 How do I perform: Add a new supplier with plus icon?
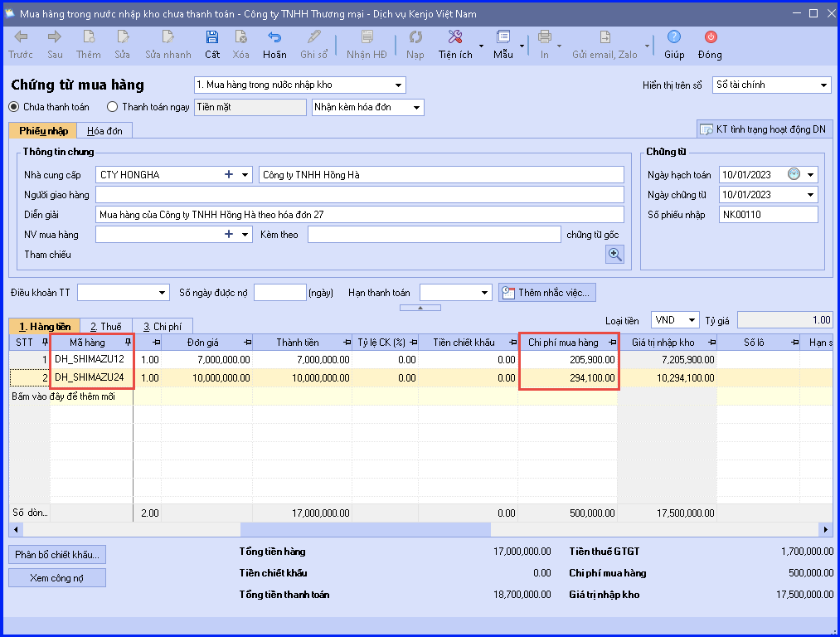pyautogui.click(x=229, y=175)
